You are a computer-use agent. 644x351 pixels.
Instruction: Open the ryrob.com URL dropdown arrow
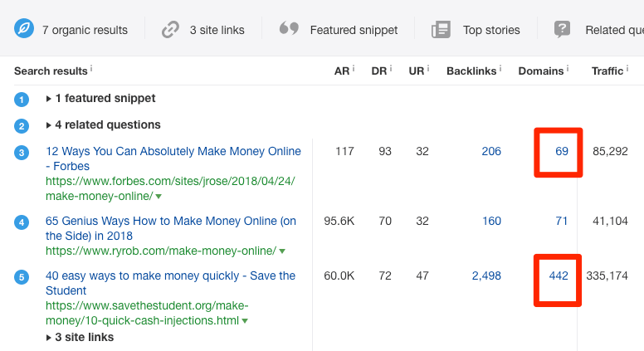coord(282,251)
